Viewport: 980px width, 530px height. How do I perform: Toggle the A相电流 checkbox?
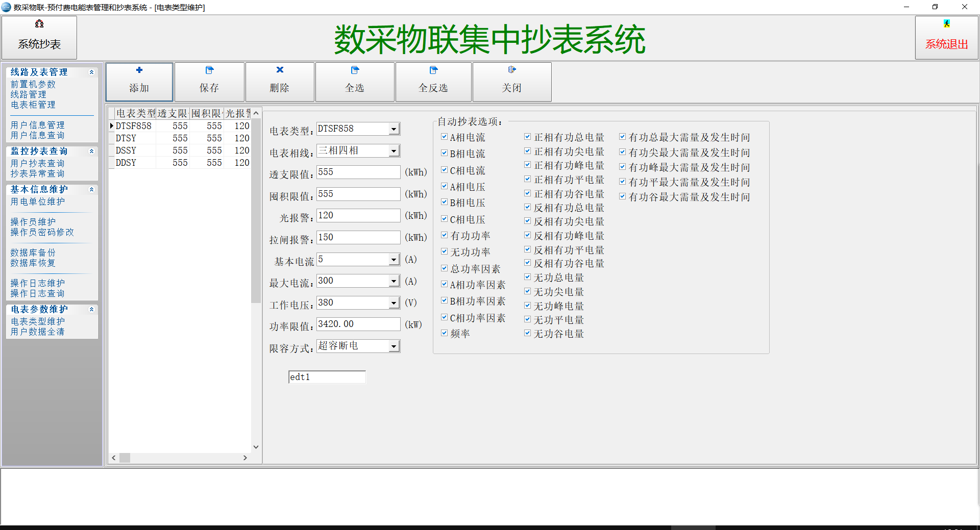tap(444, 137)
